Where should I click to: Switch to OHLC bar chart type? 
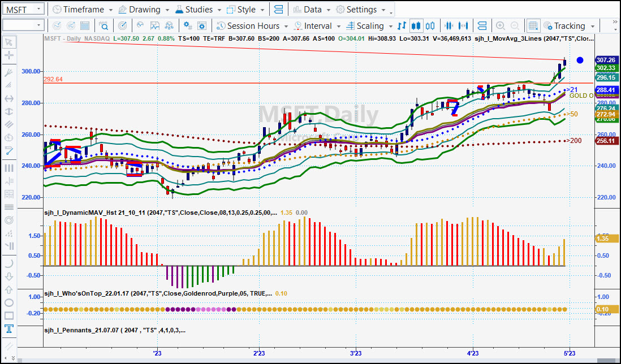point(402,26)
